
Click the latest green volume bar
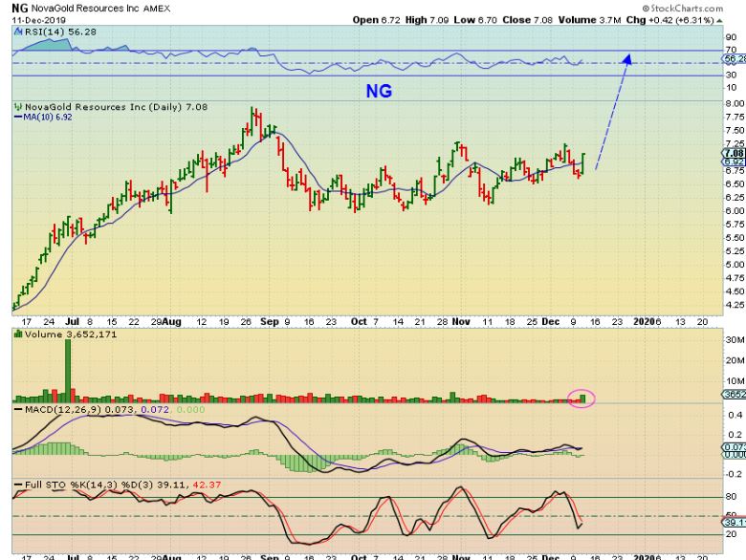(x=582, y=398)
